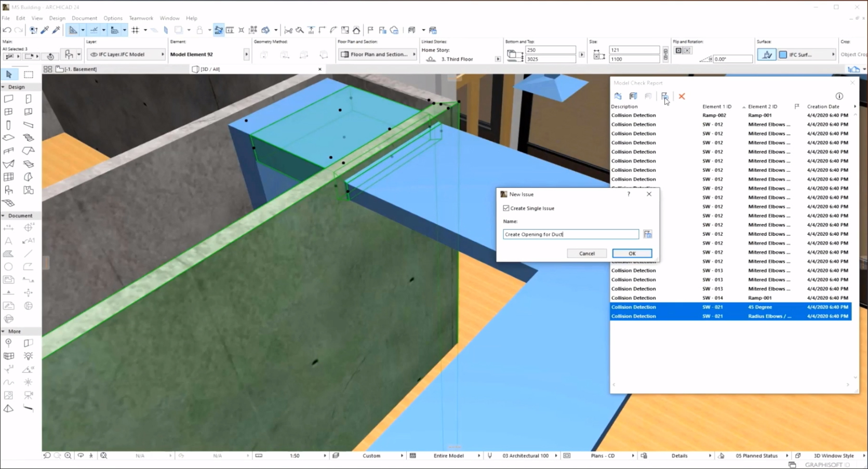
Task: Select the SW - 021 45 Degree collision row
Action: point(730,307)
